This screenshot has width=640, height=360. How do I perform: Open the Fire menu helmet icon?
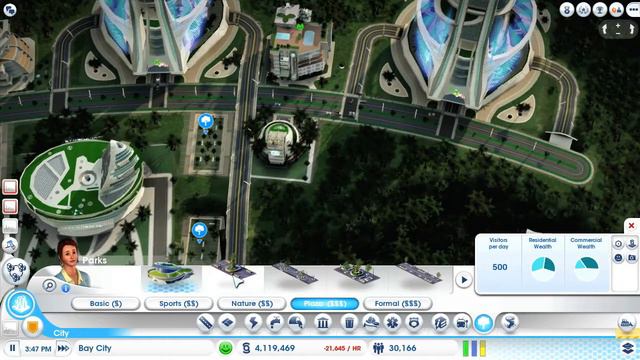pos(370,323)
